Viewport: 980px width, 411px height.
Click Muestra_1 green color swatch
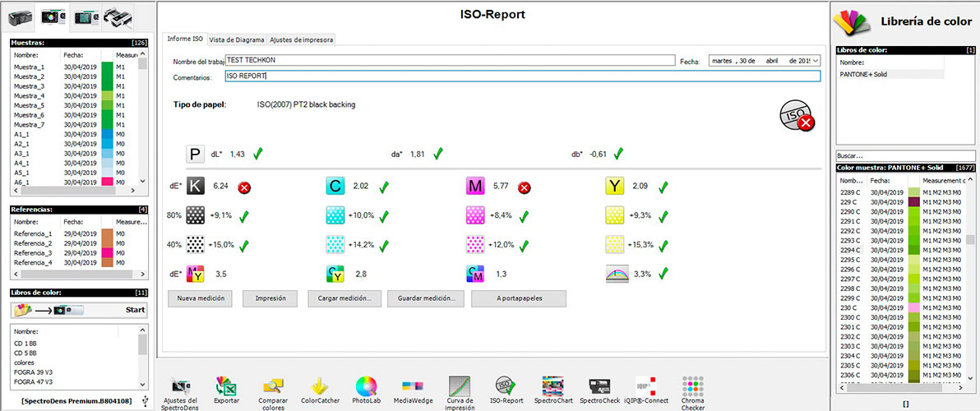106,67
